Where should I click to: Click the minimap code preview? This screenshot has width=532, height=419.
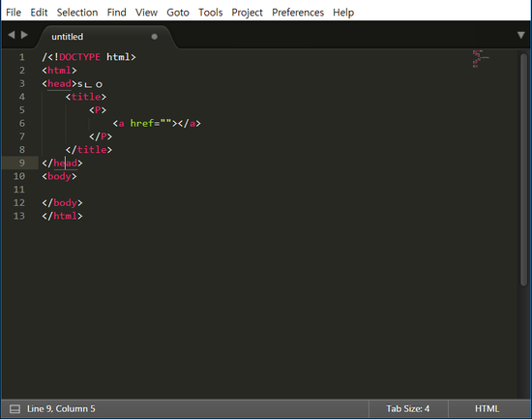[481, 59]
